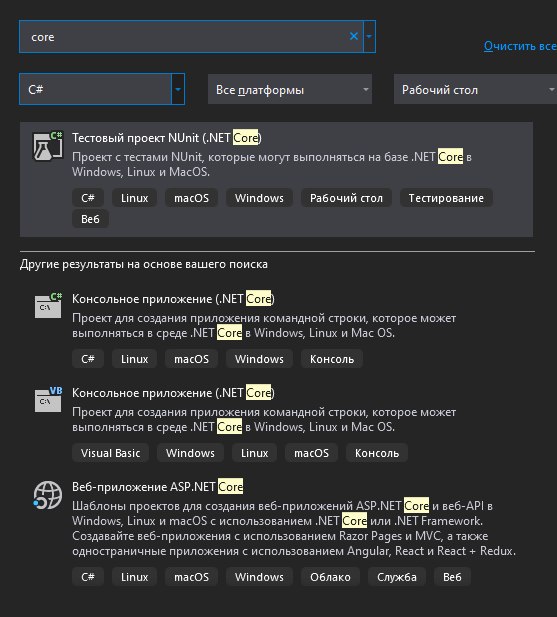Open the "Все платформы" platform dropdown
The image size is (557, 617).
click(x=290, y=90)
